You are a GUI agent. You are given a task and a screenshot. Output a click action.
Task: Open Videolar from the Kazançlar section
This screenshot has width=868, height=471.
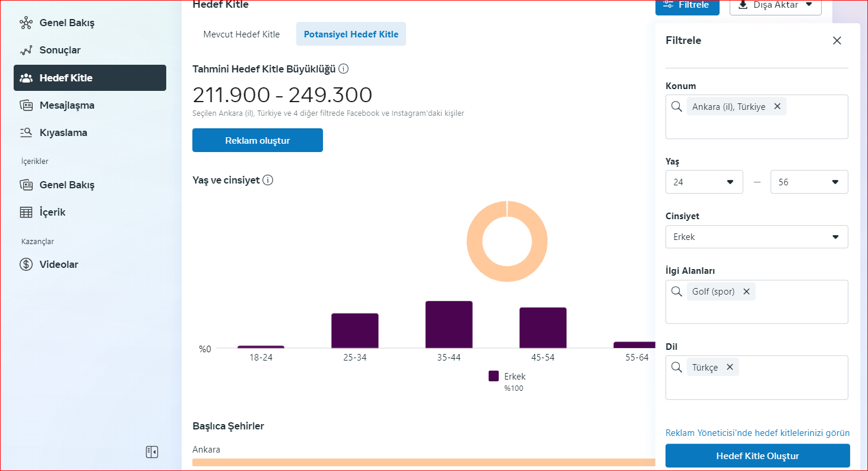59,264
